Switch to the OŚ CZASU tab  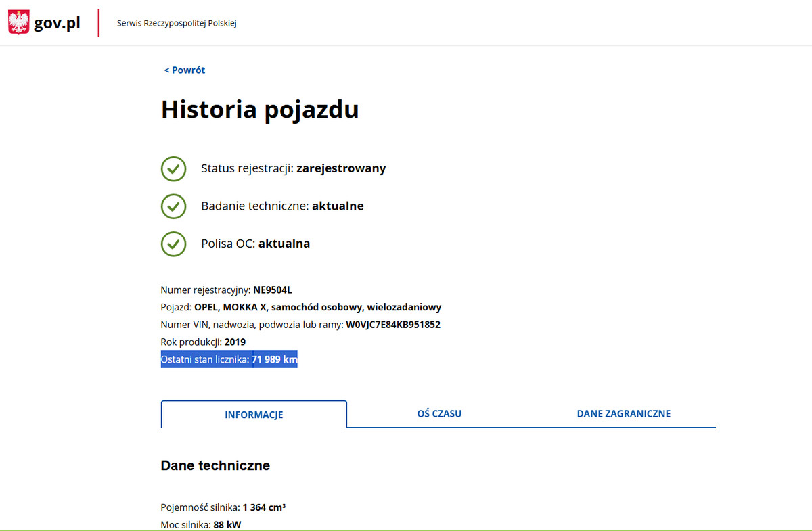(439, 413)
